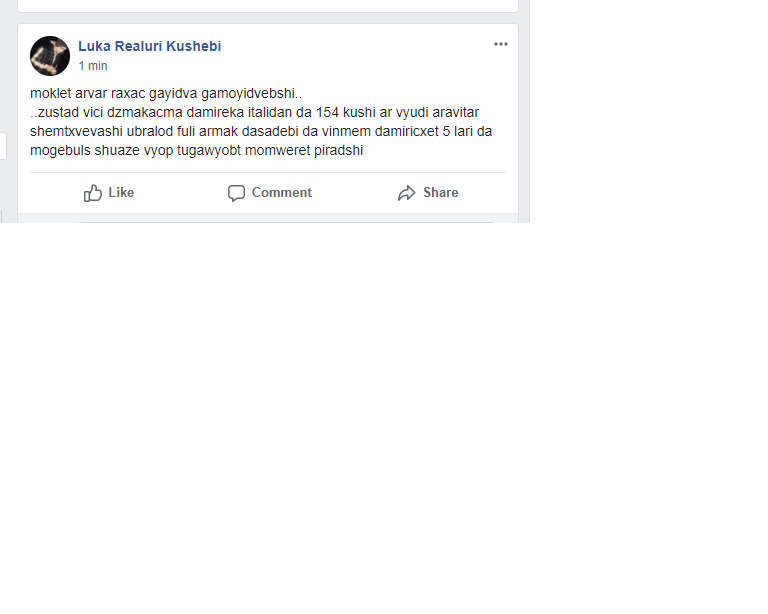768x614 pixels.
Task: Open Luka Realuri Kushebi's profile picture
Action: (50, 56)
